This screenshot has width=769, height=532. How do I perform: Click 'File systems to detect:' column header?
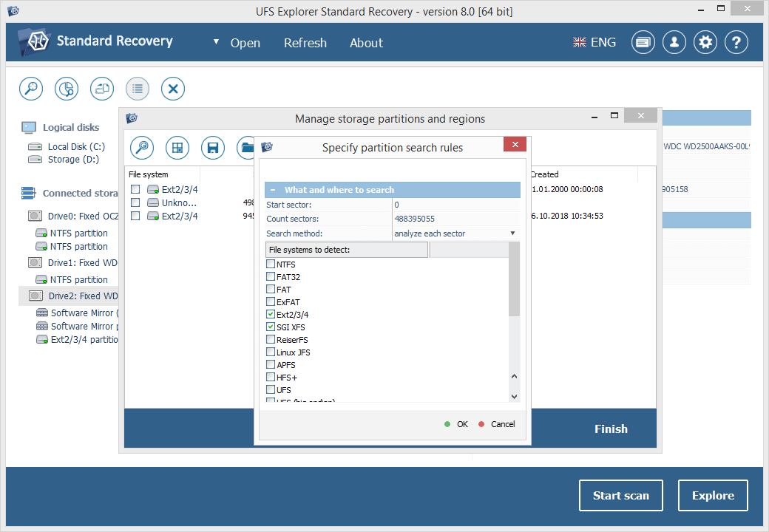click(347, 250)
